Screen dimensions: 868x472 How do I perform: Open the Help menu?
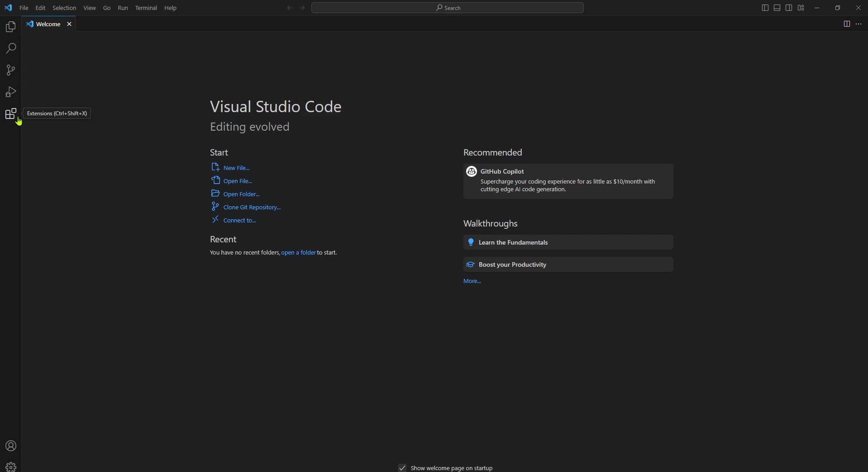[171, 8]
